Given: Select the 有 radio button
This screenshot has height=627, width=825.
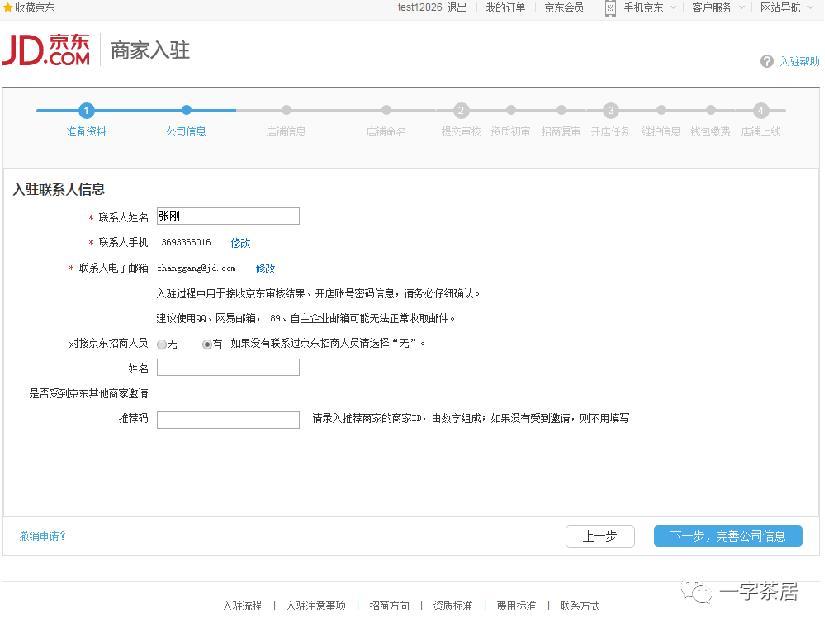Looking at the screenshot, I should (x=207, y=345).
